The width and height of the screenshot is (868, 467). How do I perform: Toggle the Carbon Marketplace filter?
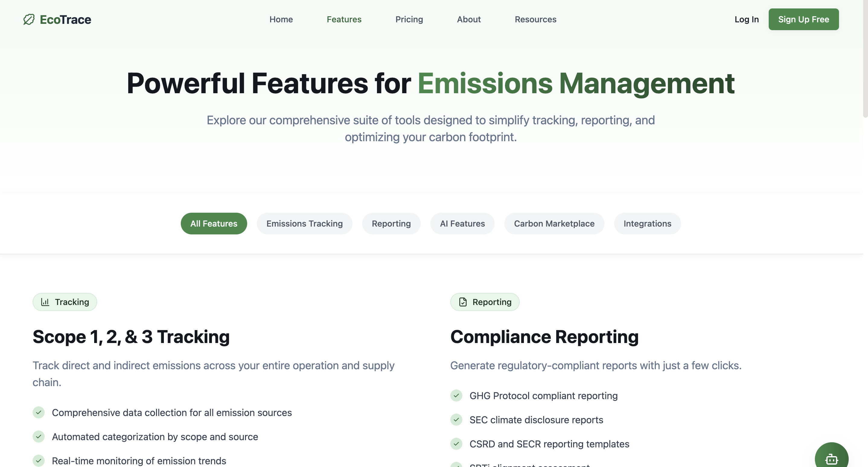tap(554, 223)
